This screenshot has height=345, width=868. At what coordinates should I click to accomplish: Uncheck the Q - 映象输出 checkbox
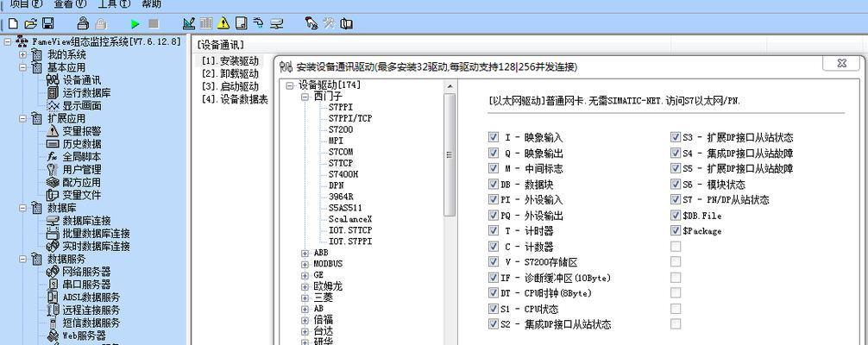click(494, 153)
